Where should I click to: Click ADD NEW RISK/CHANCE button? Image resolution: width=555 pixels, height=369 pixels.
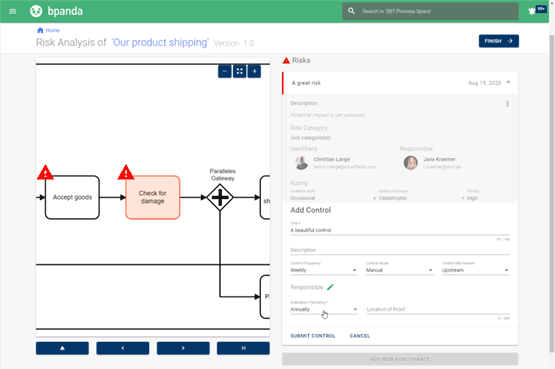click(400, 359)
